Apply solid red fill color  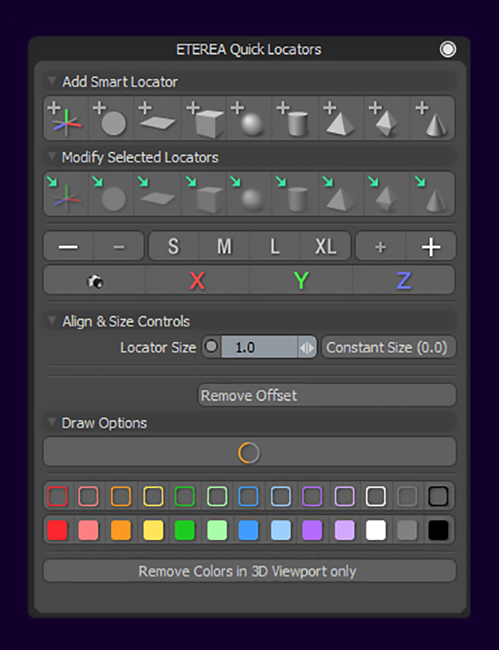(x=57, y=530)
